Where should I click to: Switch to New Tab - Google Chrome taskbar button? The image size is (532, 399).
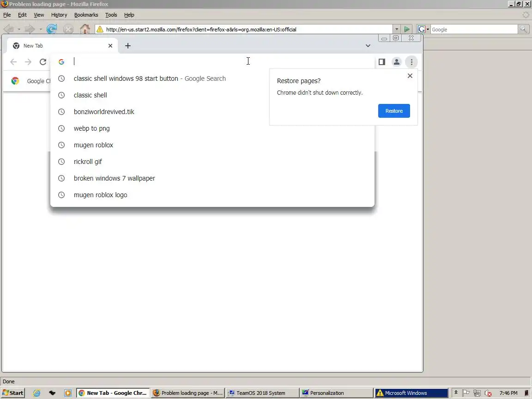click(x=113, y=393)
